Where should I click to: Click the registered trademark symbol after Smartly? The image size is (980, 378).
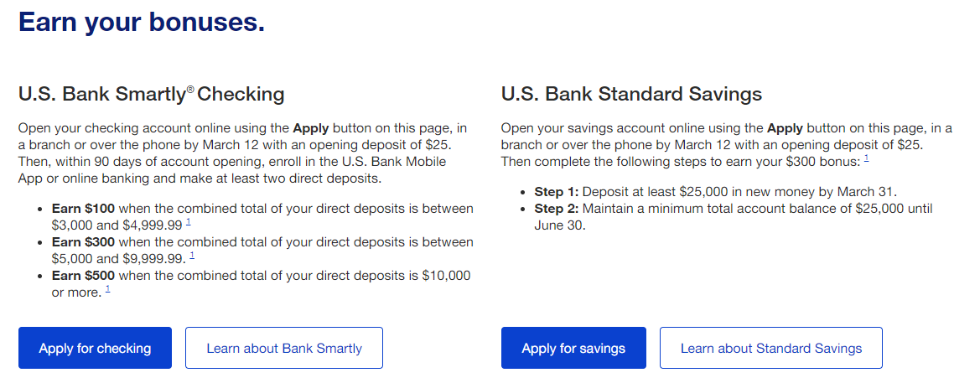click(190, 91)
